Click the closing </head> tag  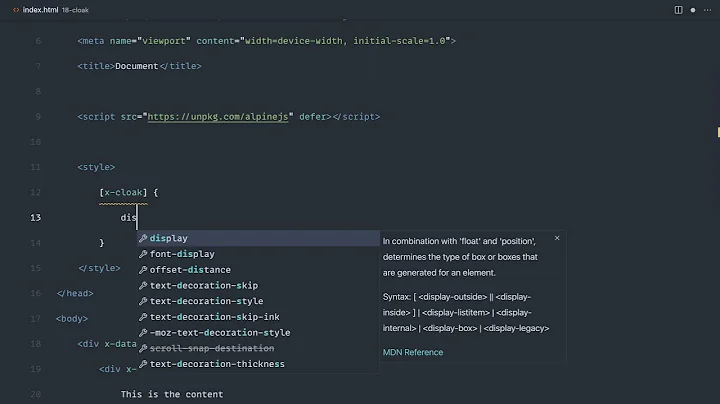(x=75, y=293)
